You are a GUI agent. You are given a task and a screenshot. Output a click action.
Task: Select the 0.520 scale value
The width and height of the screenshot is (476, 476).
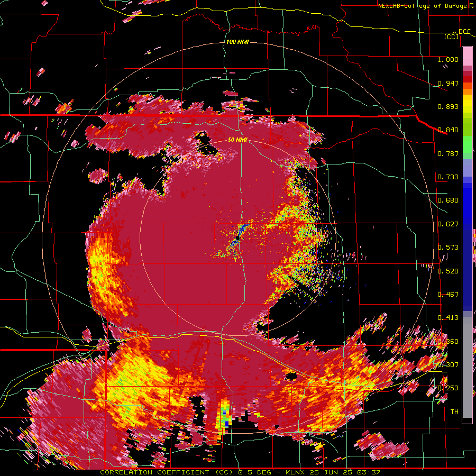448,271
